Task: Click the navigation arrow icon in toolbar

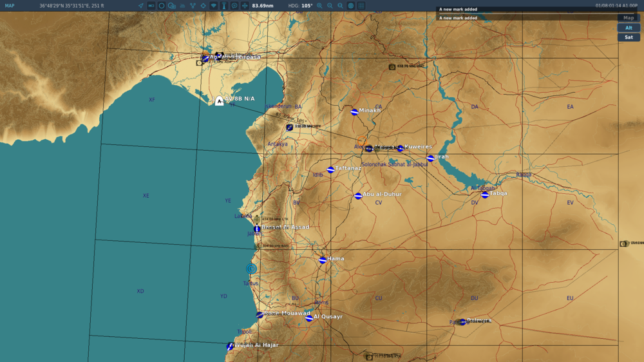Action: (x=141, y=6)
